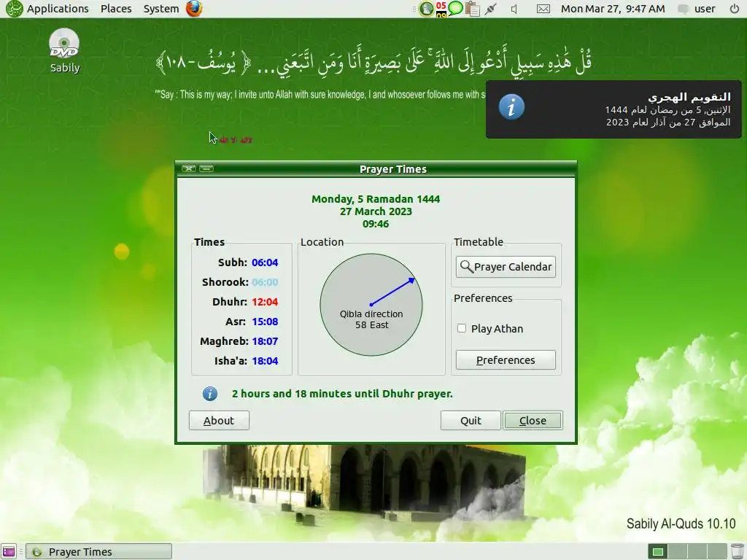Image resolution: width=747 pixels, height=560 pixels.
Task: Click the 2 hours and 18 minutes message
Action: pos(342,394)
